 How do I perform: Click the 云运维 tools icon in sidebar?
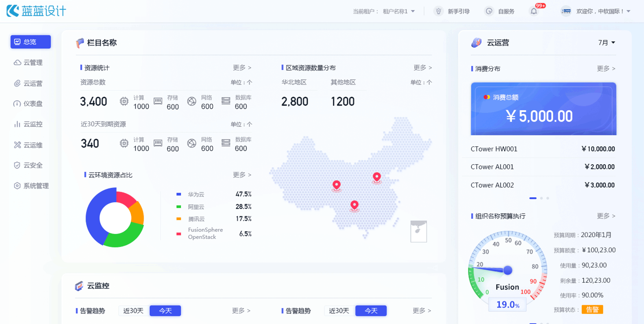tap(17, 145)
